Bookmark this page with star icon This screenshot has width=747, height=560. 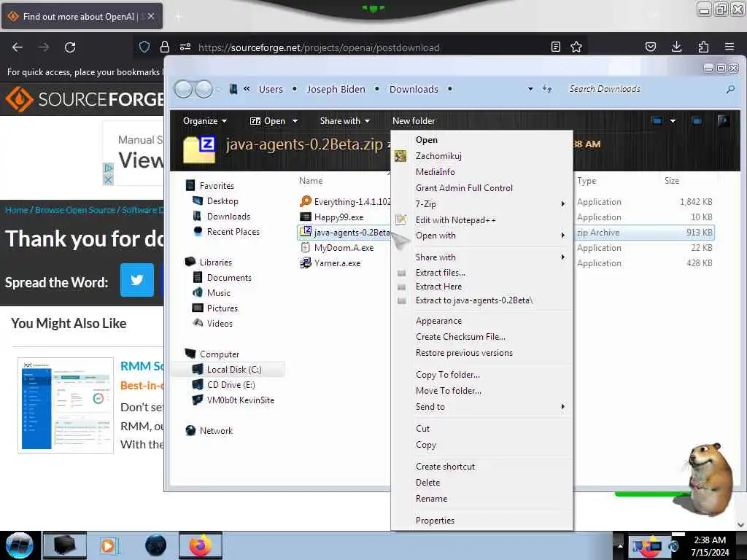576,47
